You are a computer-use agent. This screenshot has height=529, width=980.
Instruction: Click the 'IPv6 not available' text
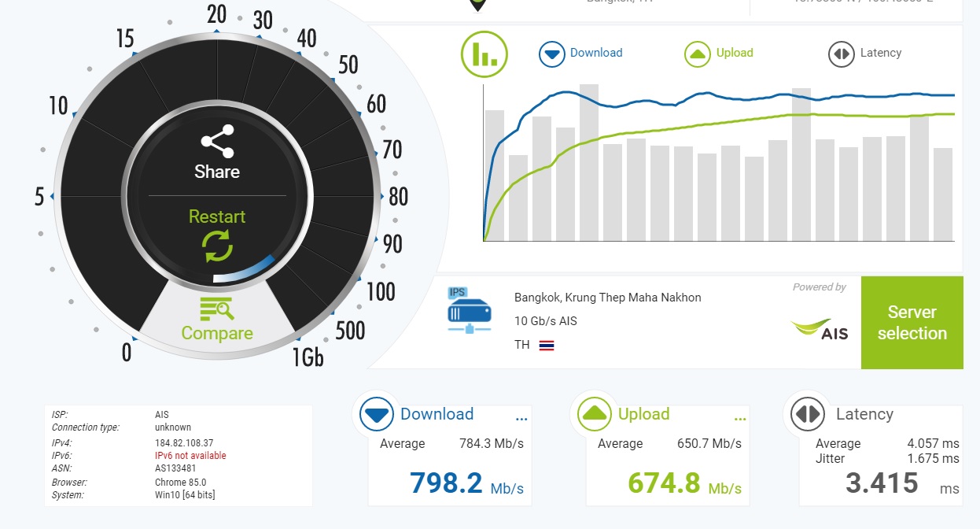pyautogui.click(x=190, y=456)
